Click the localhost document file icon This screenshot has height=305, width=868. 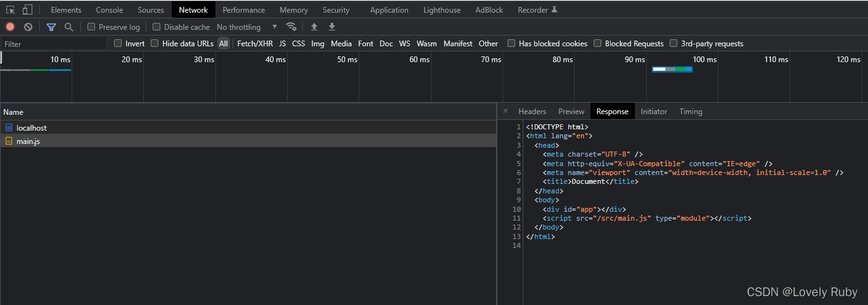9,127
